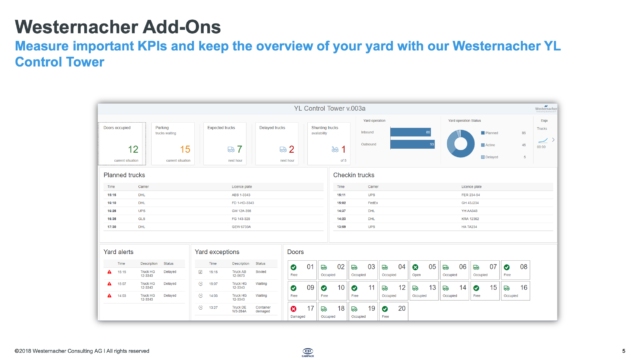Click the truck icon on door 19
This screenshot has width=640, height=360.
coord(354,309)
